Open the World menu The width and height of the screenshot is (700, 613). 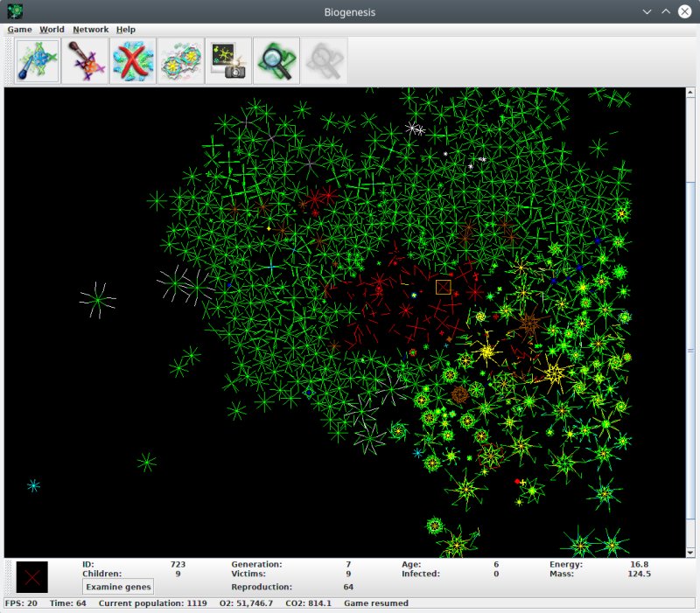click(52, 29)
